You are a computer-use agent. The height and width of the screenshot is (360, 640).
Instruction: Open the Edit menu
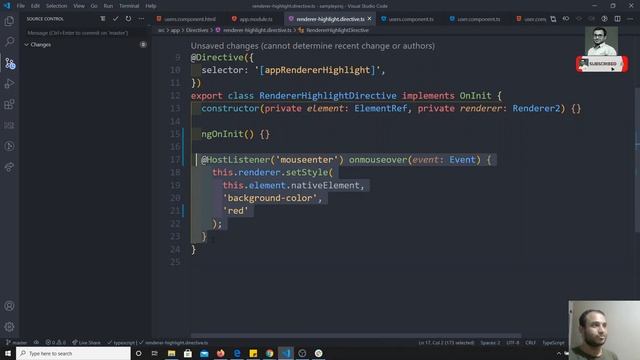pyautogui.click(x=36, y=6)
